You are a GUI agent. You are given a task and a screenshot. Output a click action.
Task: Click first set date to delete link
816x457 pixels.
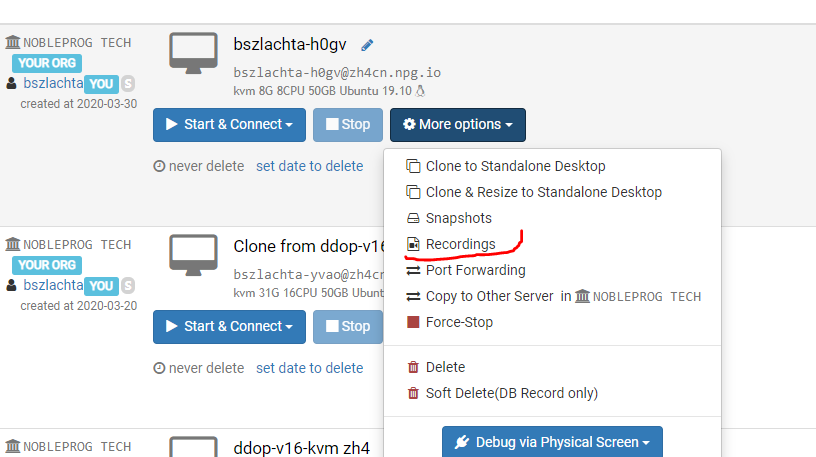(310, 166)
